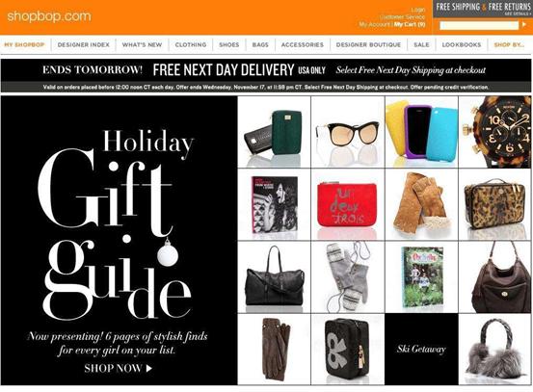The width and height of the screenshot is (533, 392).
Task: Open the Designer Index navigation tab
Action: tap(83, 44)
